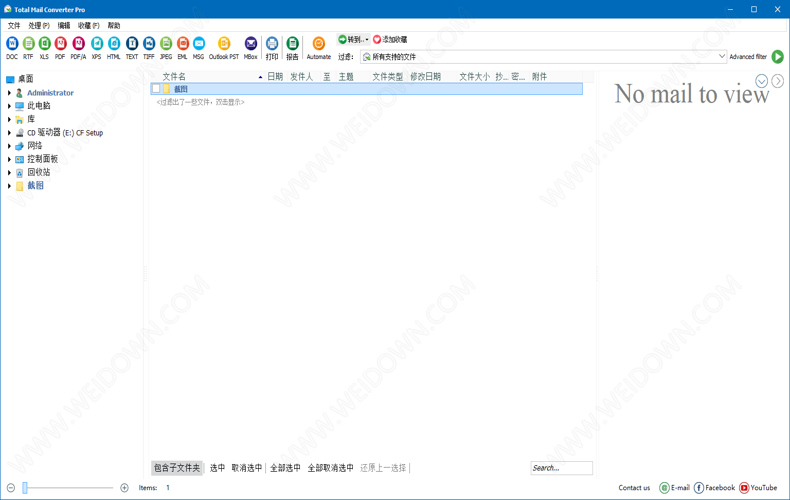
Task: Tick the checkbox beside 截图 folder row
Action: pyautogui.click(x=156, y=89)
